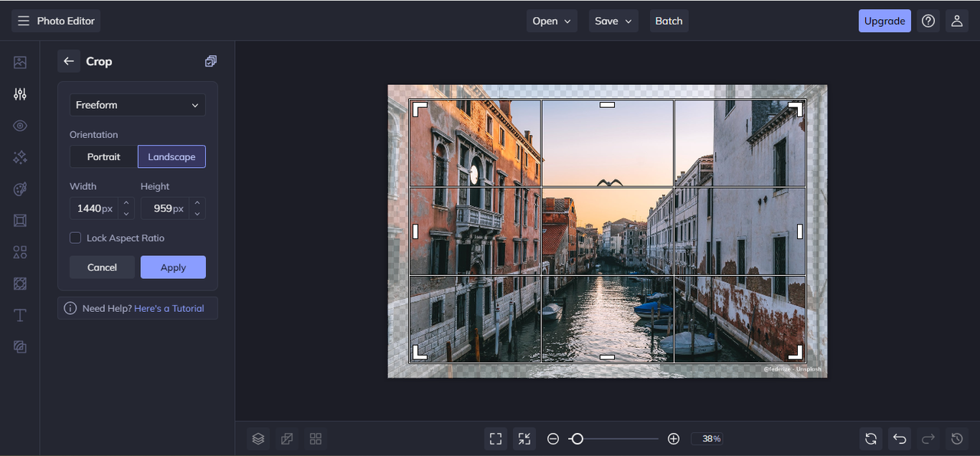Open the Freeform crop preset dropdown
The width and height of the screenshot is (980, 456).
click(x=137, y=105)
